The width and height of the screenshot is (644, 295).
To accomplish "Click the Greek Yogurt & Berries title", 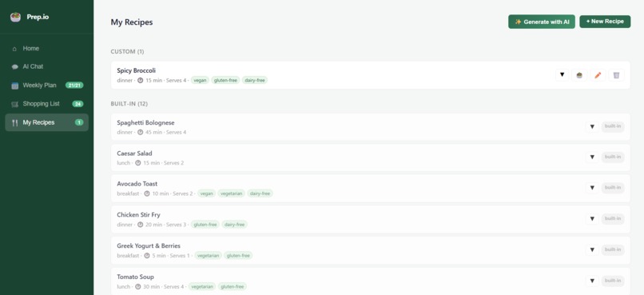I will pos(149,245).
